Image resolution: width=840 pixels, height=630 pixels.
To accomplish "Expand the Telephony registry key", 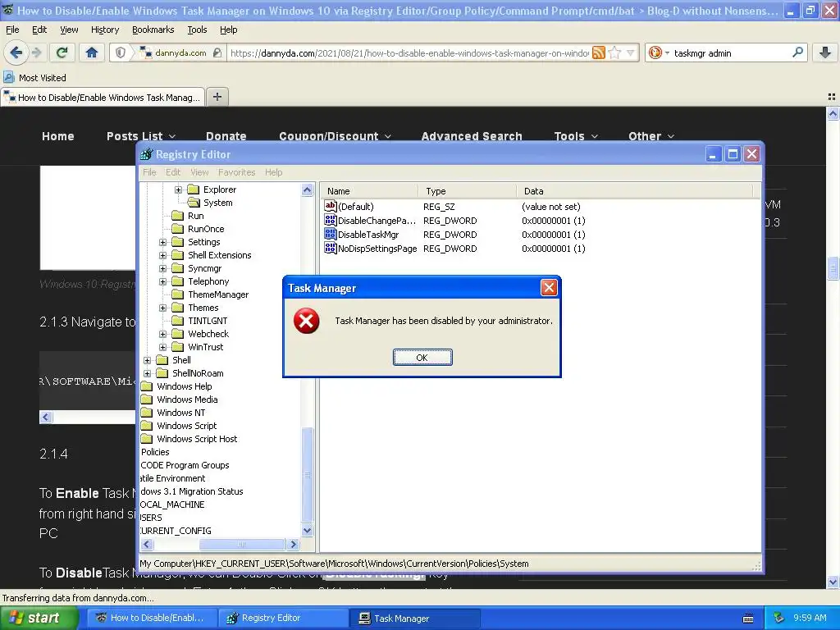I will pos(163,282).
